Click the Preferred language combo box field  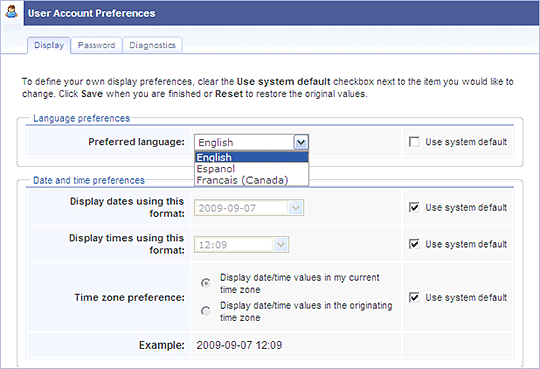click(x=251, y=142)
